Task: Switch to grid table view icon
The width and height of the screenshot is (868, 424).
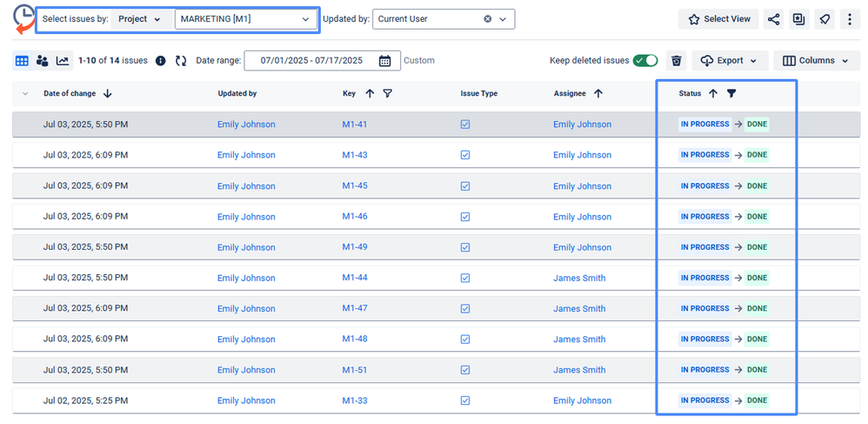Action: (x=22, y=61)
